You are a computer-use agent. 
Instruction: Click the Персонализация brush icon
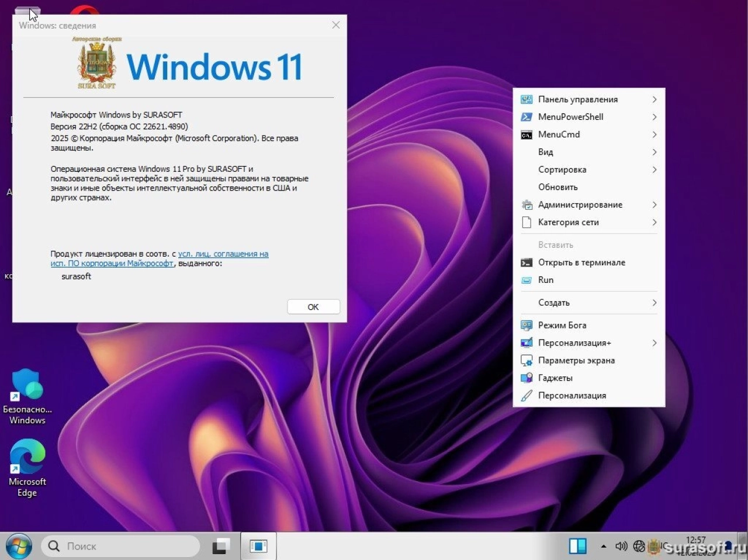[x=527, y=396]
